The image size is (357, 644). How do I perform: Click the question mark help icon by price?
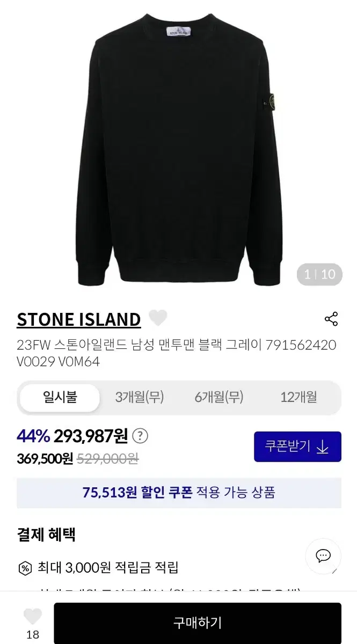[x=140, y=436]
